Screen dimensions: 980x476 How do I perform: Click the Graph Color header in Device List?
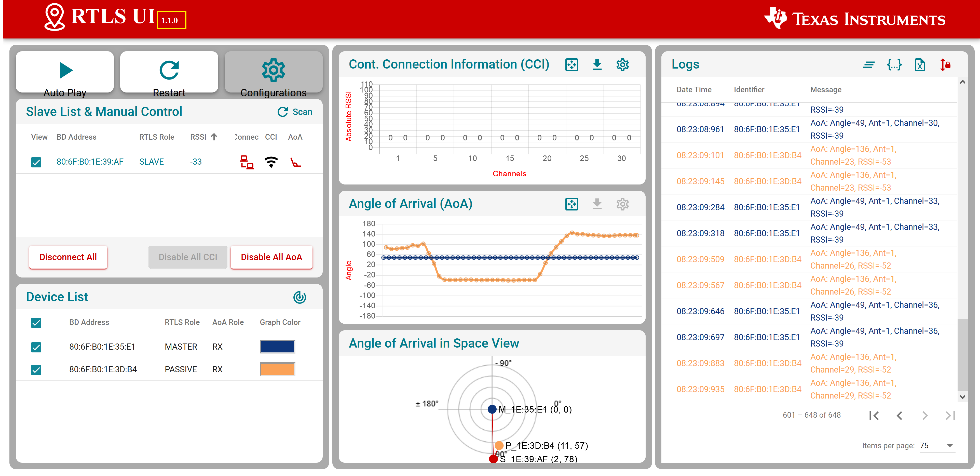[x=280, y=322]
